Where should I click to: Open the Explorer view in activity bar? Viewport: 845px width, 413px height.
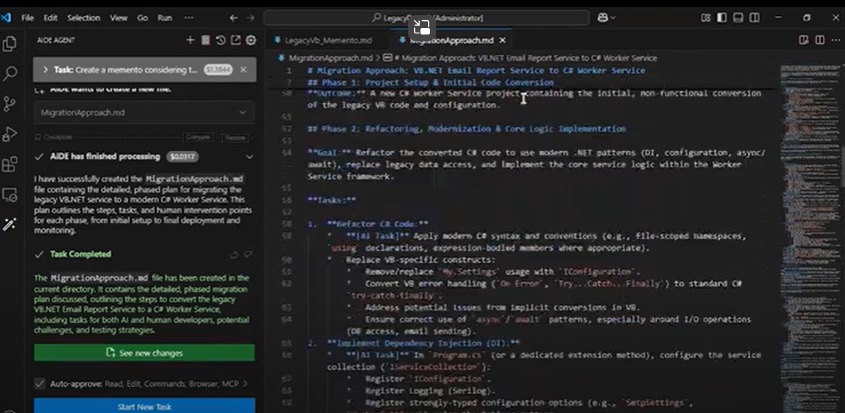[x=11, y=43]
